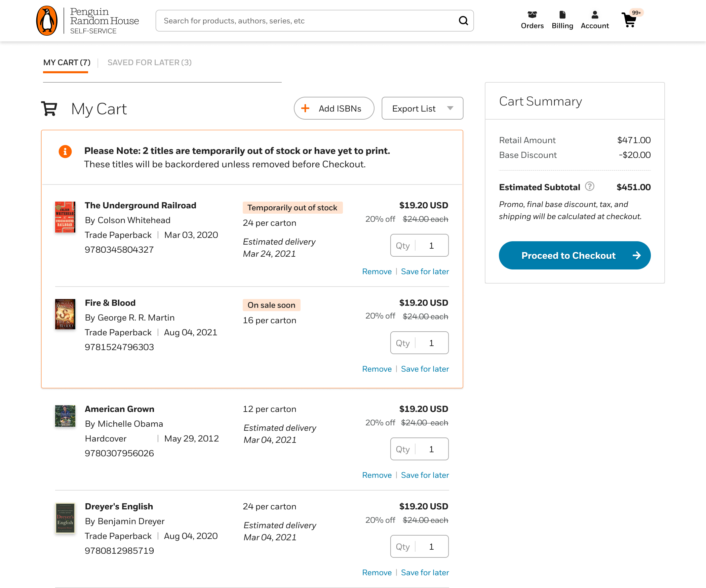Remove The Underground Railroad from cart
This screenshot has width=706, height=588.
[377, 271]
